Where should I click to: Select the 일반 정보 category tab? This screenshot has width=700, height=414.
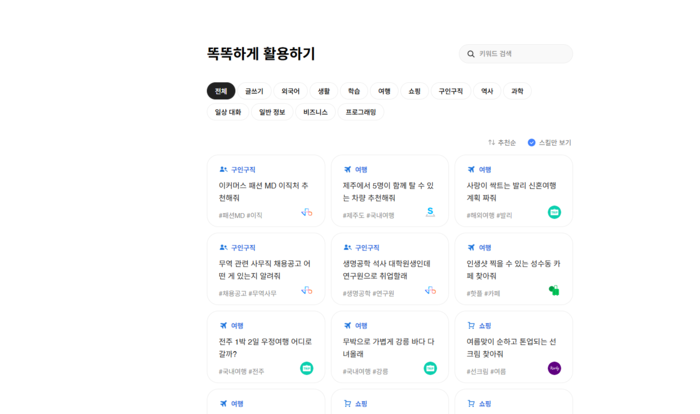[272, 112]
